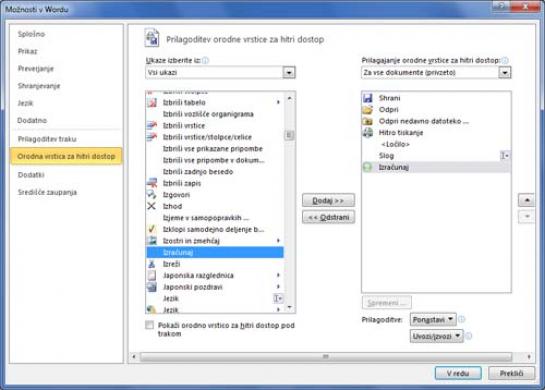Open the Za vse dokumente dropdown
Viewport: 545px width, 390px height.
click(505, 72)
